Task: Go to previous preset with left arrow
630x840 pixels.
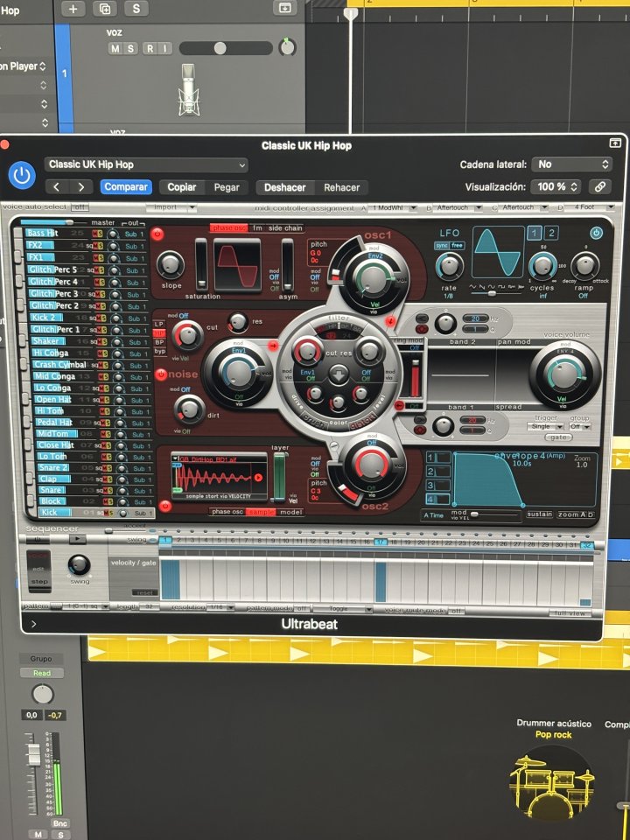Action: click(57, 187)
